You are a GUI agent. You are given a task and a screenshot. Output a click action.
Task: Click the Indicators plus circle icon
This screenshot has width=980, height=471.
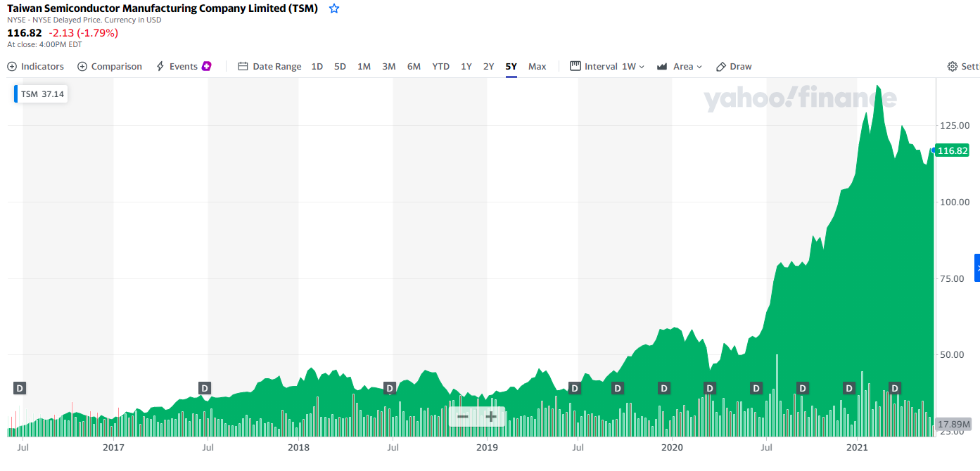[x=12, y=66]
